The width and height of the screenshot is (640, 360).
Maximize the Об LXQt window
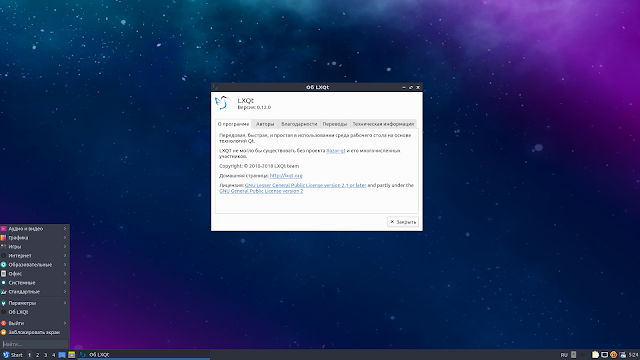click(x=411, y=87)
